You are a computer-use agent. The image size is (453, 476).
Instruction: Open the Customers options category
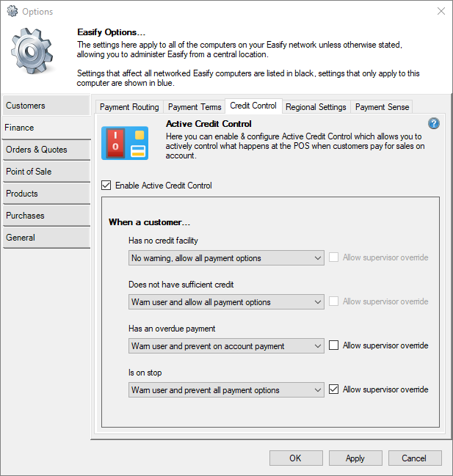[46, 106]
